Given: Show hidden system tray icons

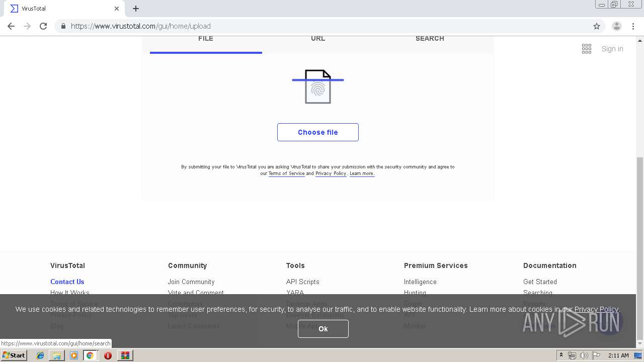Looking at the screenshot, I should tap(561, 355).
